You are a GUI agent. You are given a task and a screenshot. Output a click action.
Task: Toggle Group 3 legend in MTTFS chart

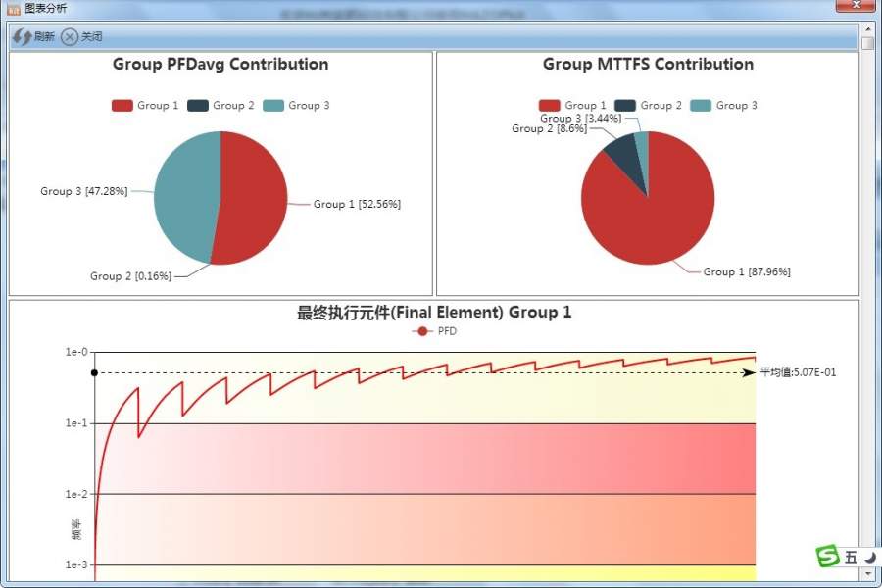[x=723, y=105]
